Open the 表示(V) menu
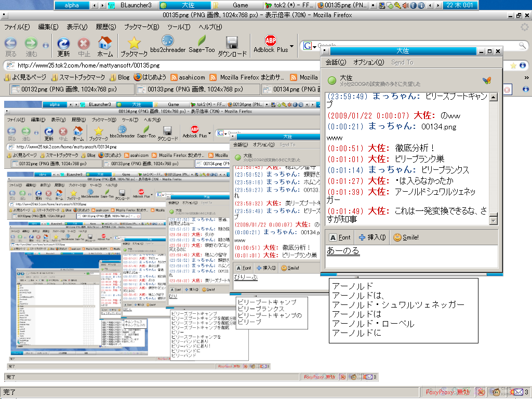532x399 pixels. 77,27
